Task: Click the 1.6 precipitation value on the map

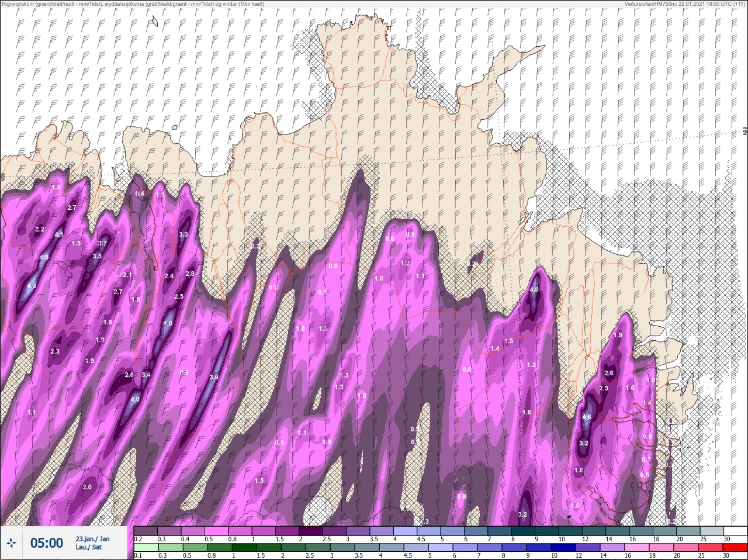Action: pos(630,388)
